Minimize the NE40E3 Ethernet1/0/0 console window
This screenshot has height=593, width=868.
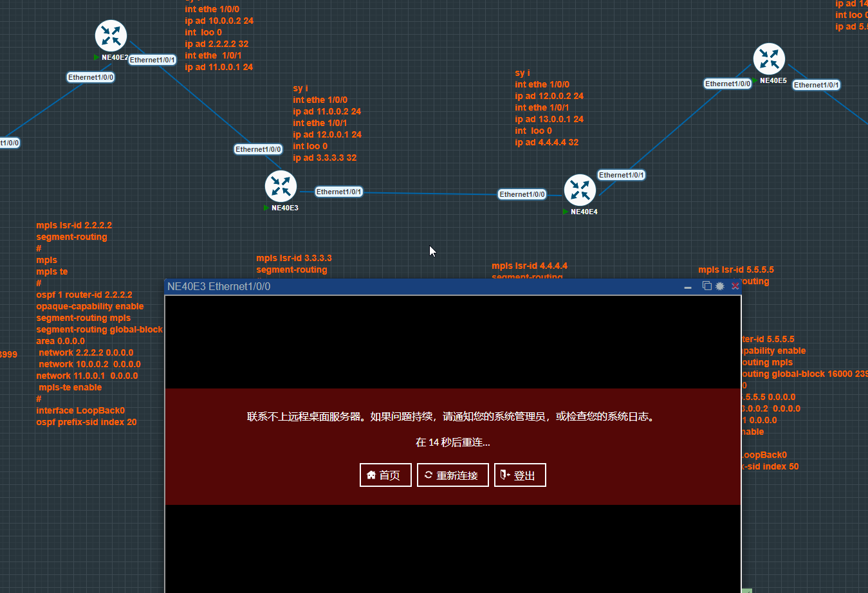pos(688,287)
